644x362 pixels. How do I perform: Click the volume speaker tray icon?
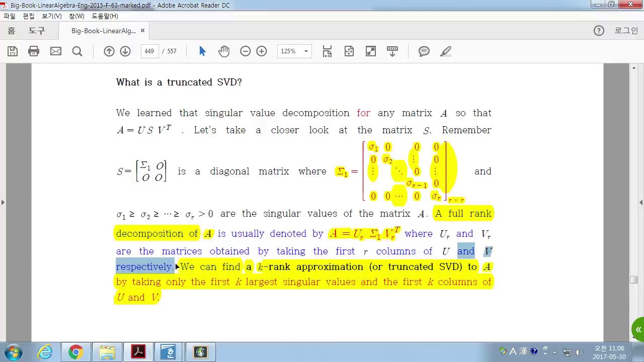pos(579,352)
